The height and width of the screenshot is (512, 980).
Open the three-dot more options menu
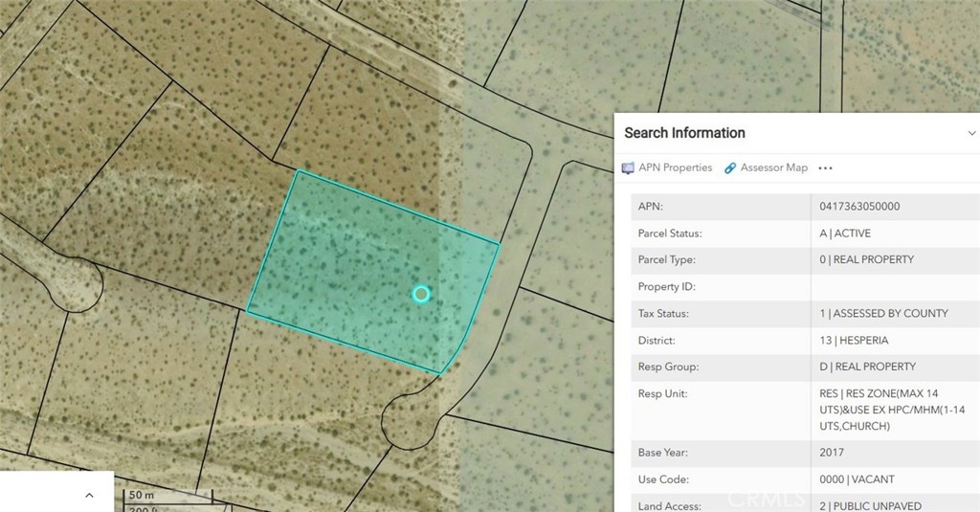(x=825, y=168)
